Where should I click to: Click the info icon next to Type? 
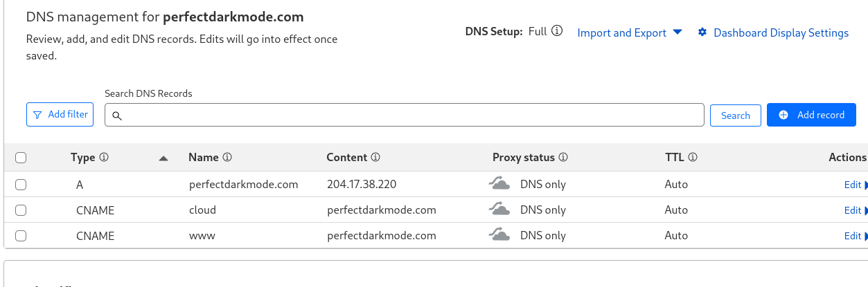(x=104, y=157)
